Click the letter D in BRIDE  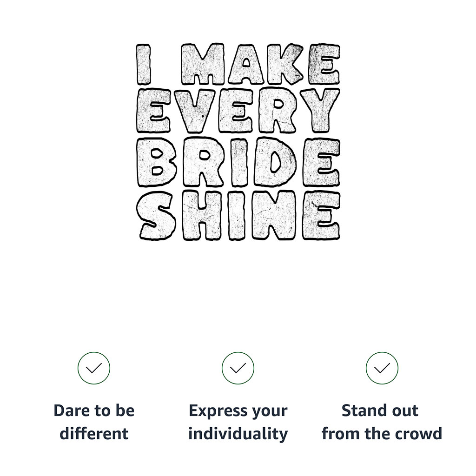276,163
